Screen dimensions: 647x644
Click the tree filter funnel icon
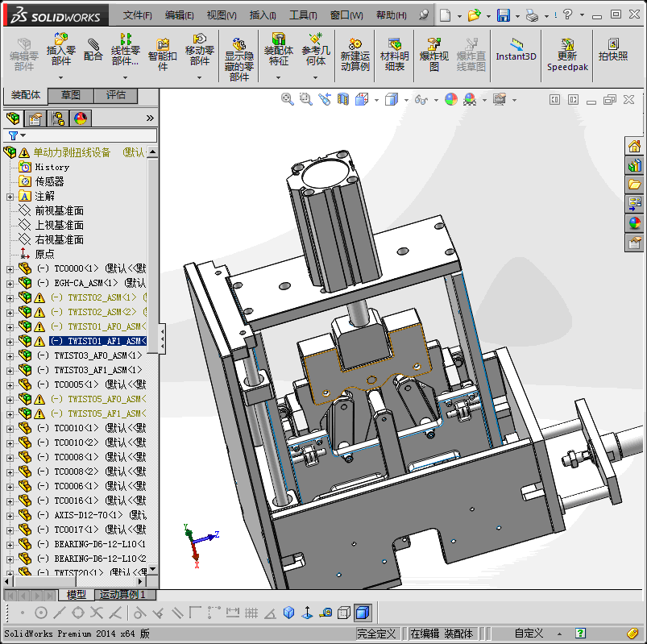[13, 135]
